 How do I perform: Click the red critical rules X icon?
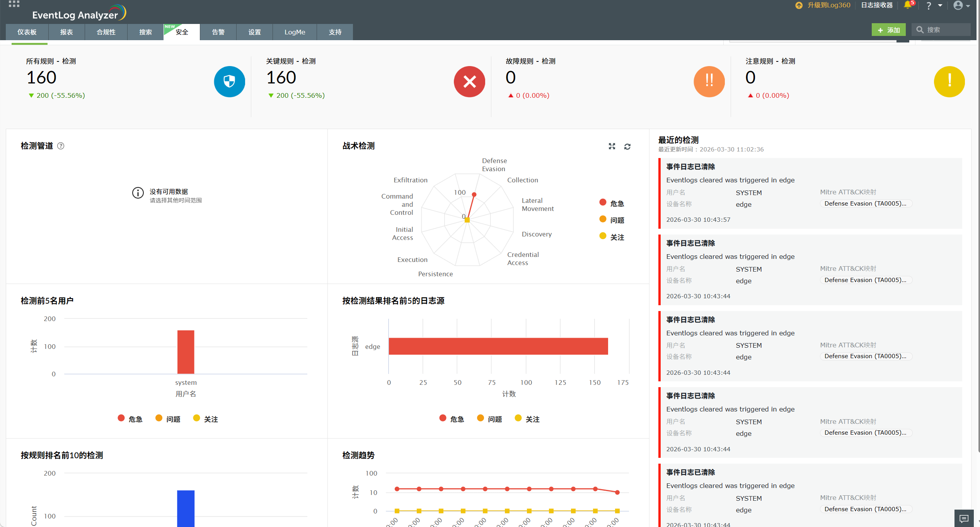click(x=469, y=82)
